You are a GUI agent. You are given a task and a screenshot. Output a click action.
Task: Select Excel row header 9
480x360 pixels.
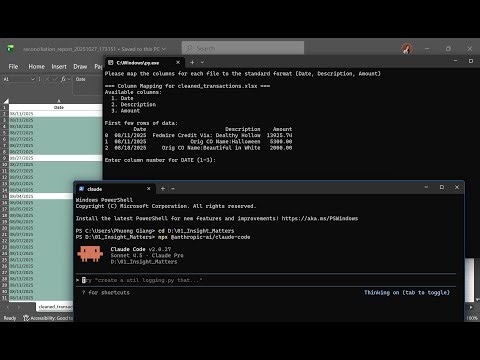[x=5, y=158]
